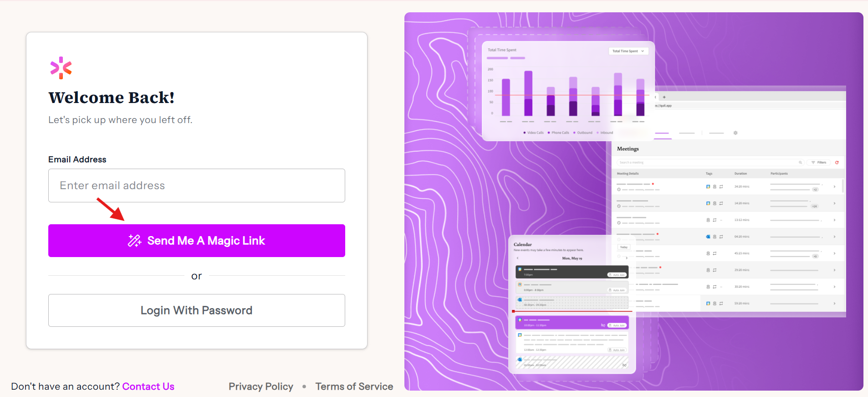Click the magnifier icon in the meeting search
868x397 pixels.
pos(800,162)
